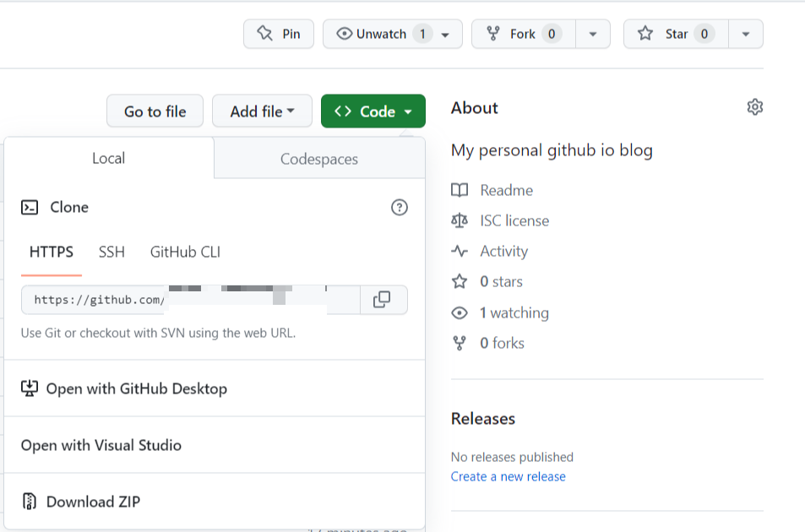Click the clone help question mark icon
The image size is (805, 532).
(399, 207)
